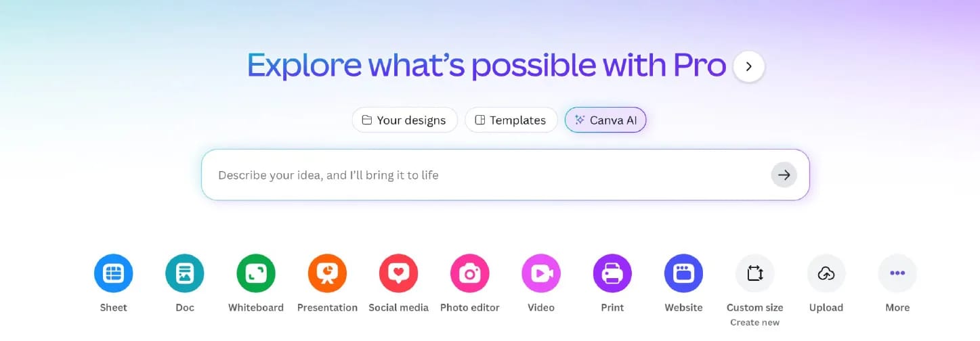Open the Video design option
The image size is (980, 341).
tap(541, 273)
